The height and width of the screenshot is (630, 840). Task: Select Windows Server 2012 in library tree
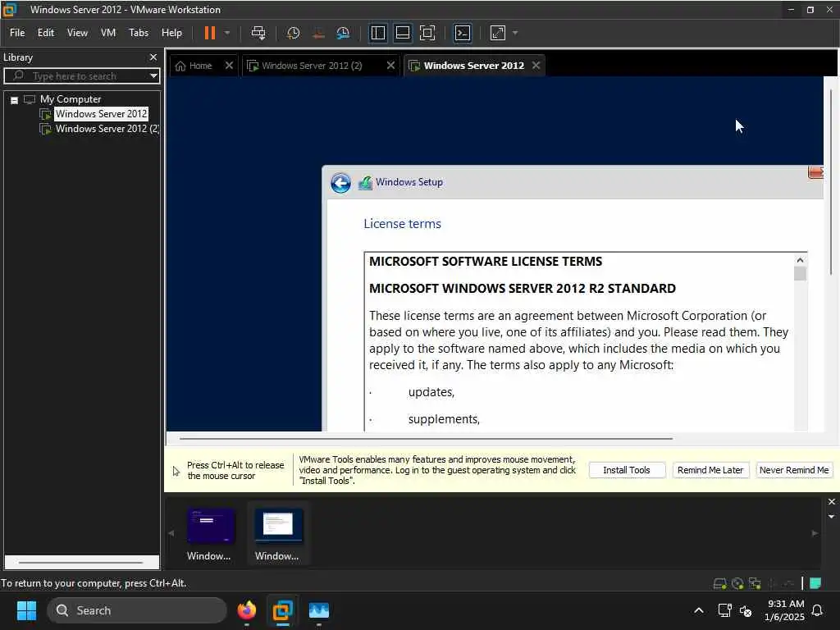(x=101, y=113)
